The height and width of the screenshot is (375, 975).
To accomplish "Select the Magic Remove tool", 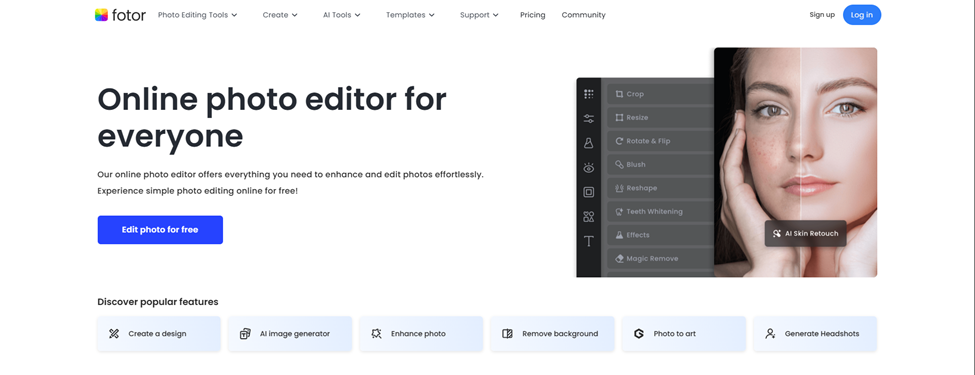I will (x=660, y=259).
